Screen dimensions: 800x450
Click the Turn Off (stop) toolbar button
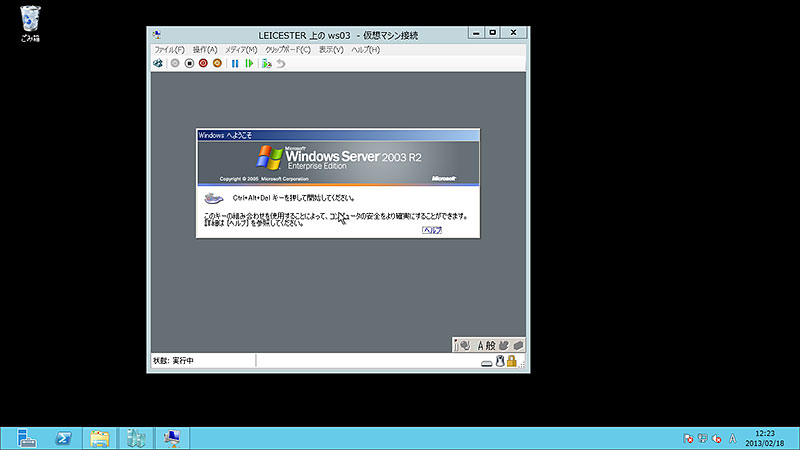[189, 63]
